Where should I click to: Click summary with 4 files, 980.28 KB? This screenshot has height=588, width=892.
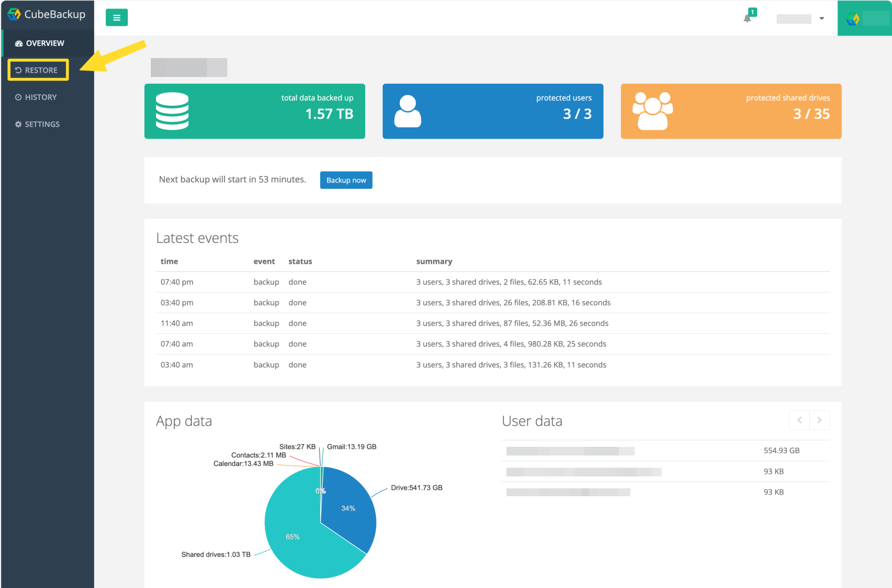[511, 344]
